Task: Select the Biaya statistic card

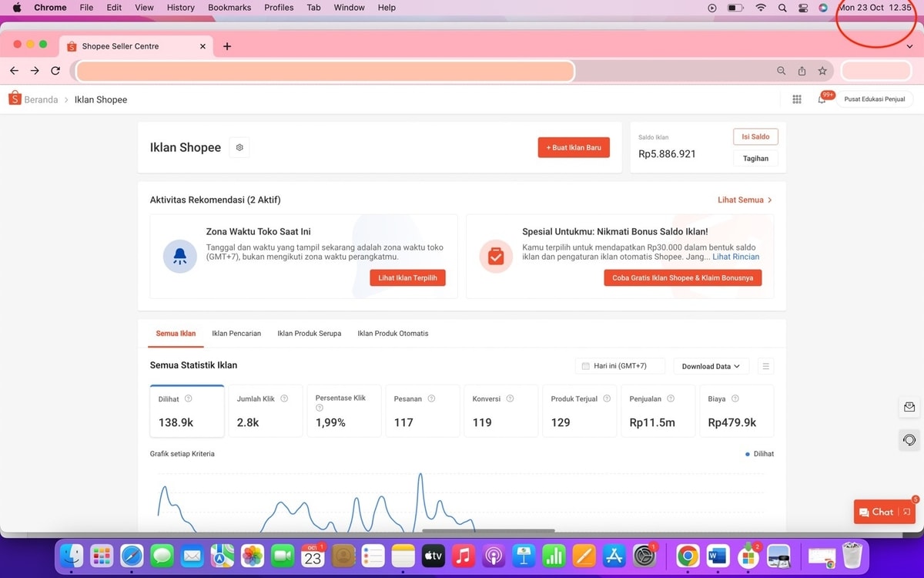Action: point(737,412)
